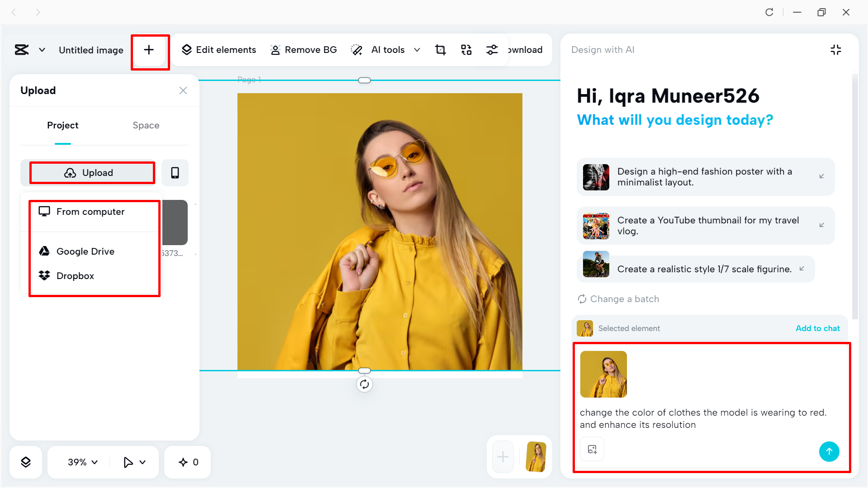Select the 1/7 scale figurine prompt suggestion
868x488 pixels.
point(695,269)
